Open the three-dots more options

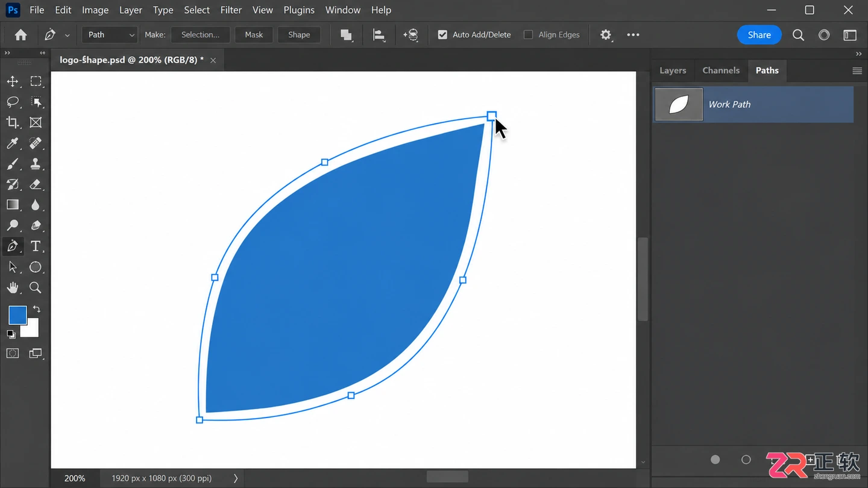tap(633, 35)
